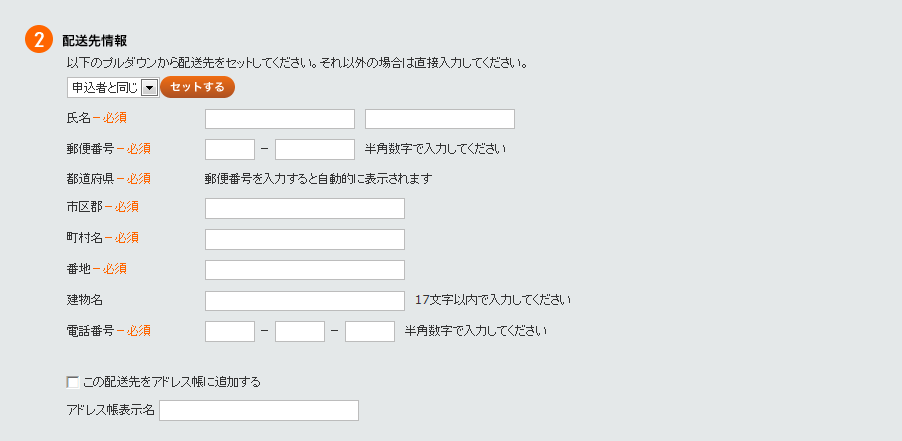Open the 申込者と同じ dropdown arrow
902x441 pixels.
(x=149, y=88)
